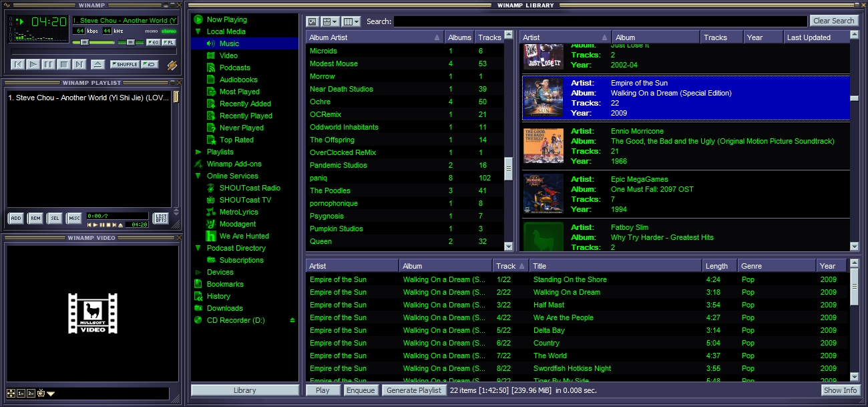Toggle album art view button beside Search
This screenshot has height=407, width=868.
point(312,21)
